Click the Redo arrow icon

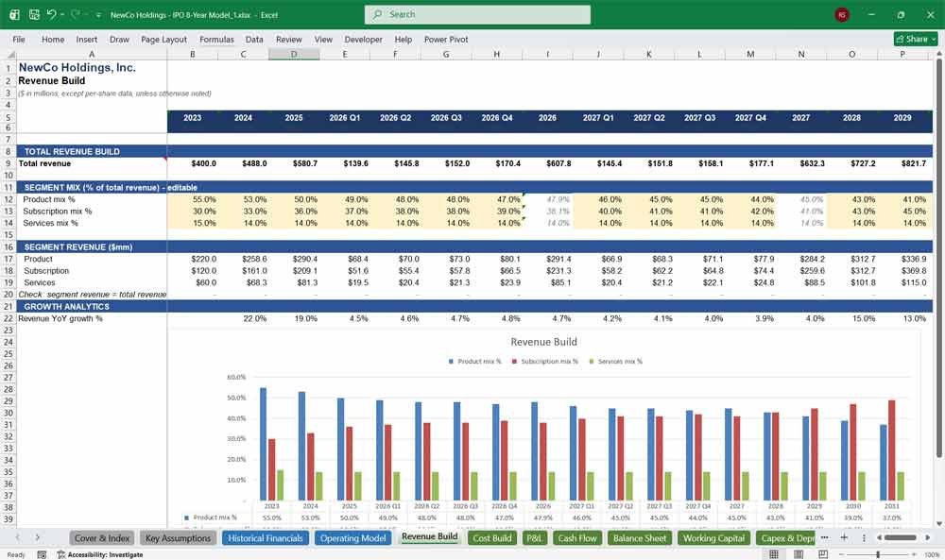76,14
